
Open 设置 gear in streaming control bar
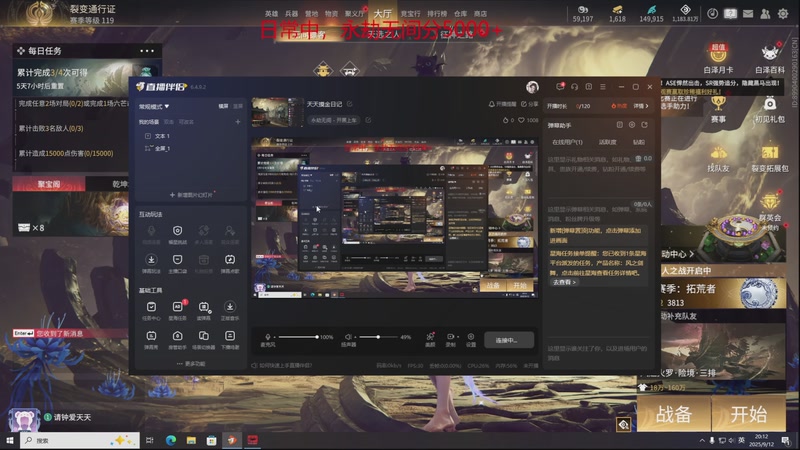pos(471,339)
